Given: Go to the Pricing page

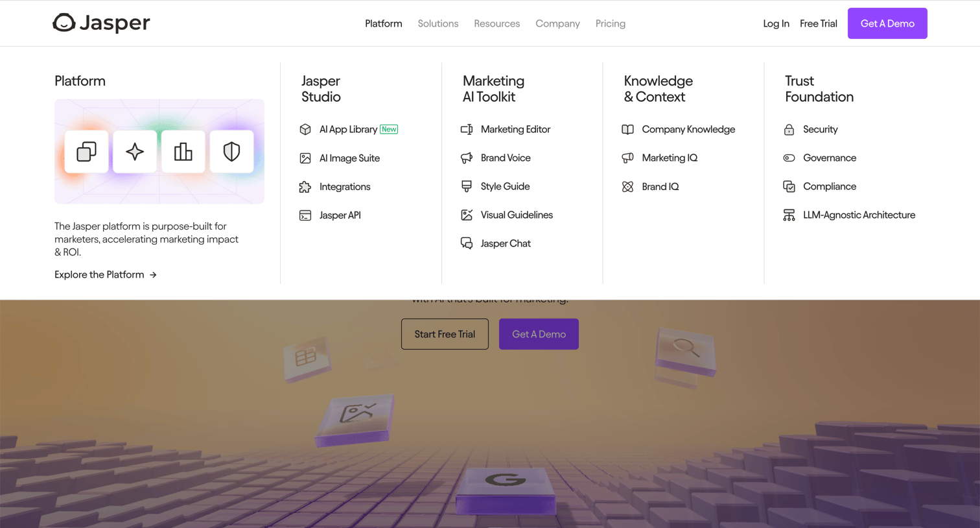Looking at the screenshot, I should point(611,23).
